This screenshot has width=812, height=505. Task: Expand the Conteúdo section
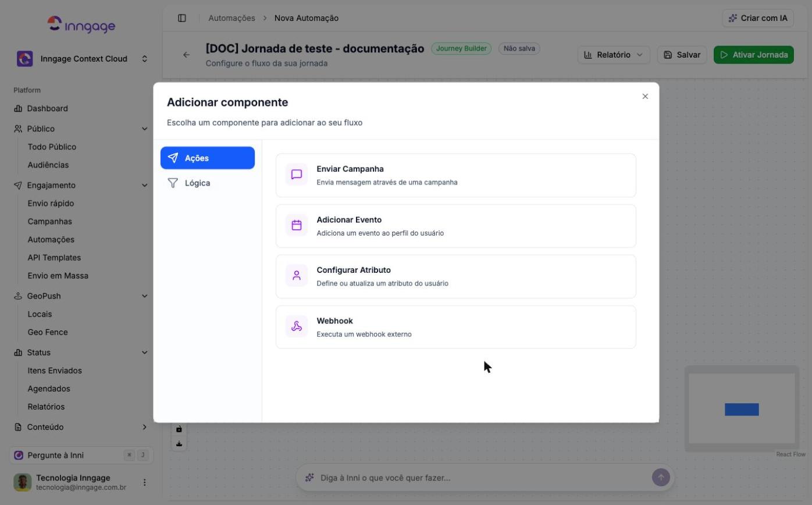145,426
